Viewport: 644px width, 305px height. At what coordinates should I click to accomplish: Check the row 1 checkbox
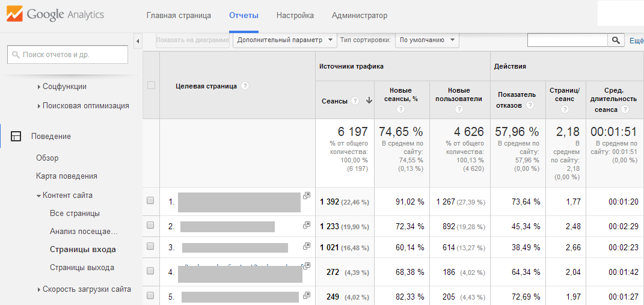click(150, 200)
